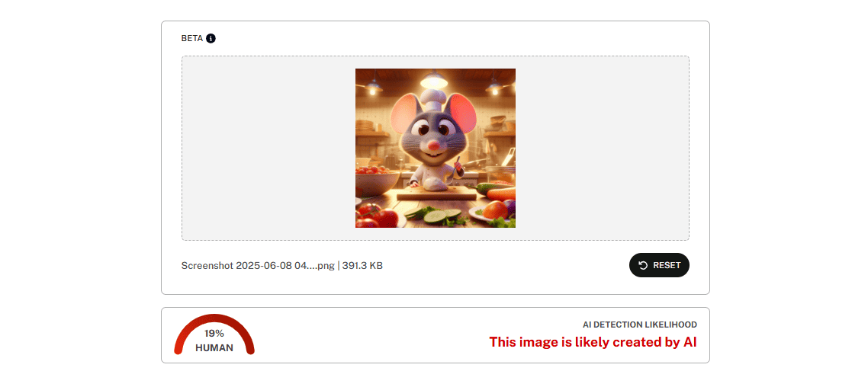Click the red semicircle human score gauge
The image size is (868, 387).
(x=214, y=334)
